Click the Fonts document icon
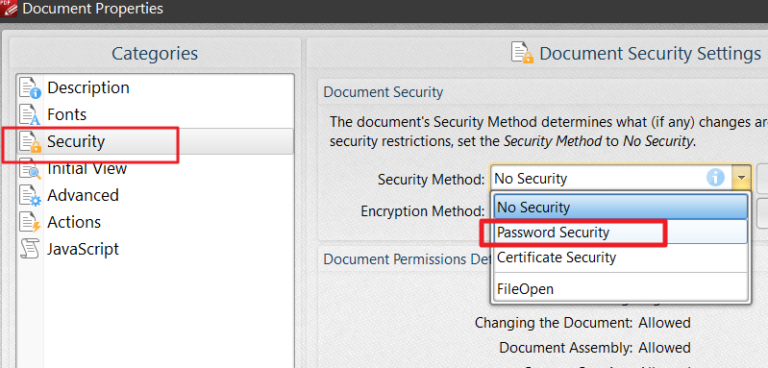Viewport: 768px width, 368px height. pyautogui.click(x=30, y=115)
